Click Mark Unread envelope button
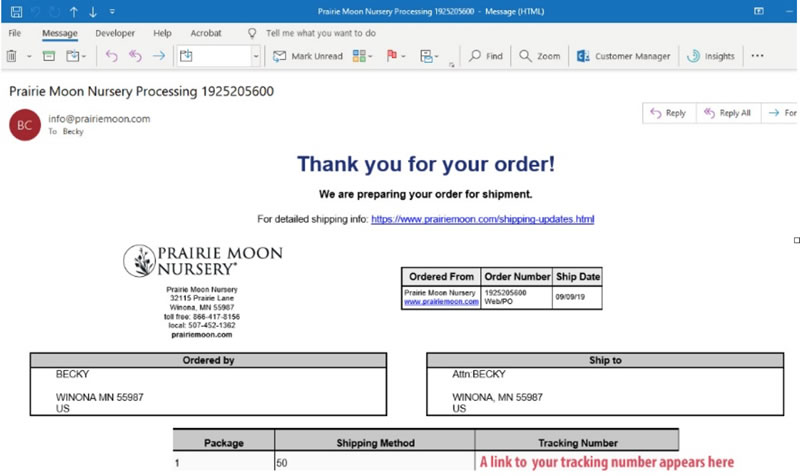Screen dimensions: 800x476 pyautogui.click(x=307, y=56)
